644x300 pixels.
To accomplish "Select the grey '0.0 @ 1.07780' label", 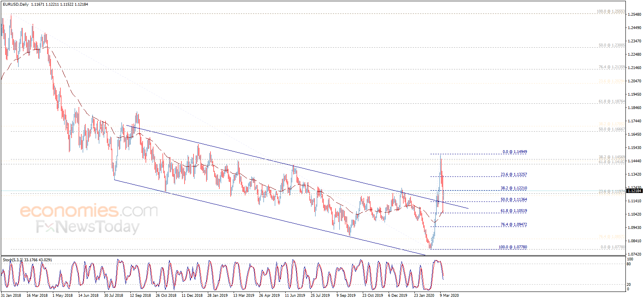I will 613,247.
